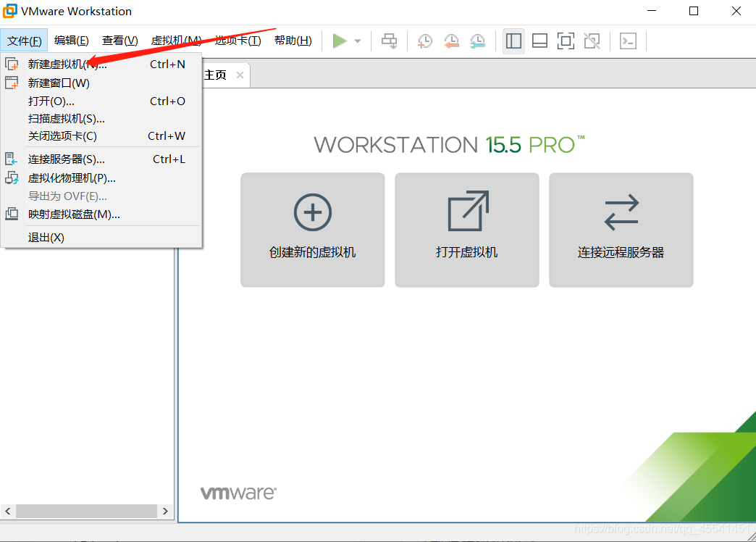Open the power options dropdown arrow

(x=358, y=41)
